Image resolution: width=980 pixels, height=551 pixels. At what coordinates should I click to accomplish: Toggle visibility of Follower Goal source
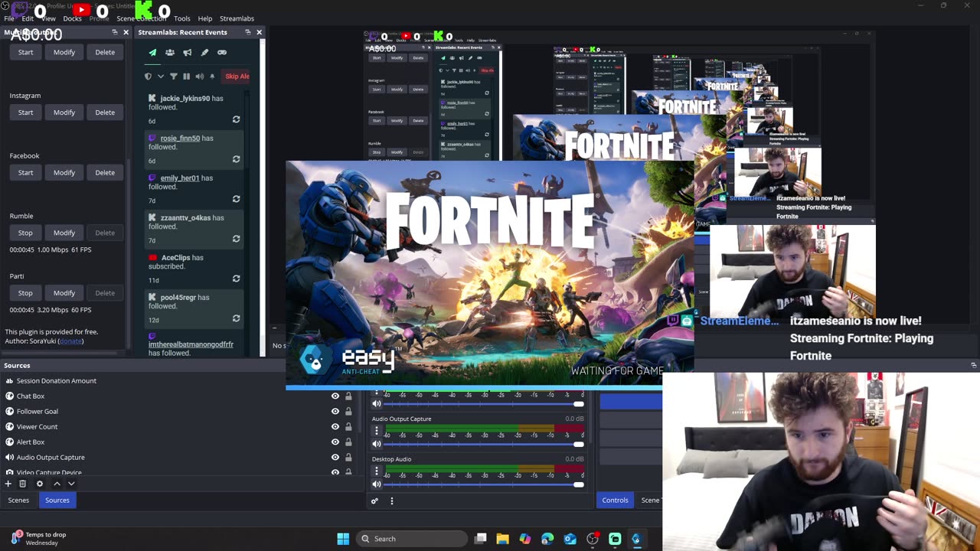click(x=335, y=411)
